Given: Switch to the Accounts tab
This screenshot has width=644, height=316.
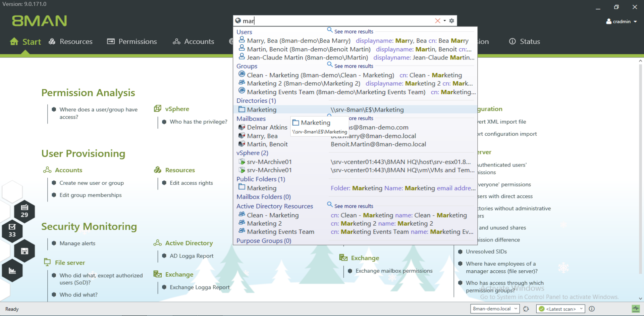Looking at the screenshot, I should (193, 42).
